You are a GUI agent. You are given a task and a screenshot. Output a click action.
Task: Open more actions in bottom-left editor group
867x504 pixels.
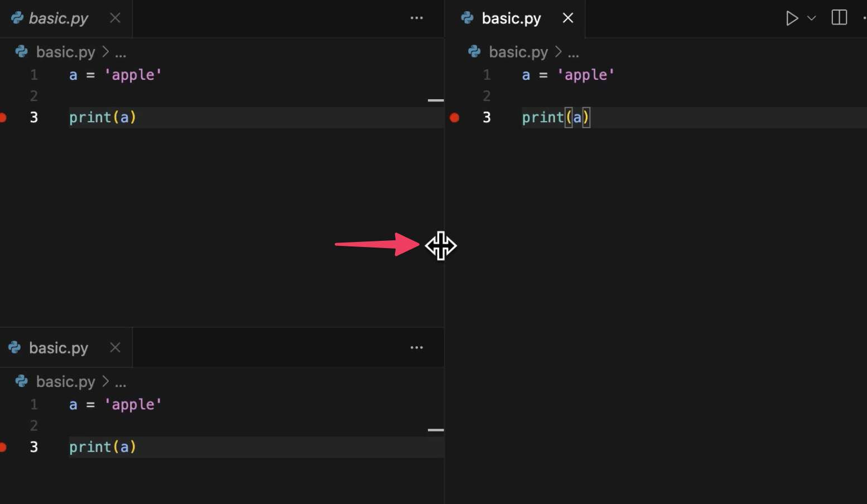(x=417, y=347)
